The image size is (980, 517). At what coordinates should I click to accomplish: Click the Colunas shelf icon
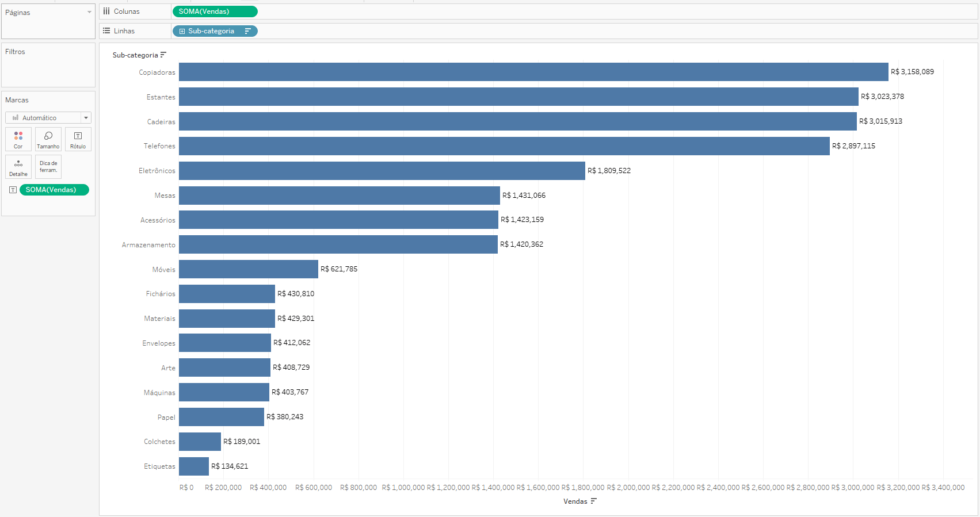(x=106, y=11)
